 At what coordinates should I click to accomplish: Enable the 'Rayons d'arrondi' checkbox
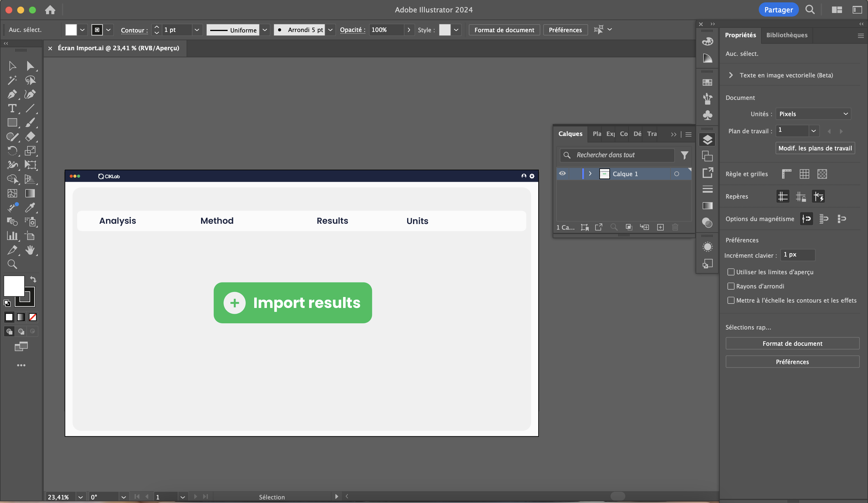(x=730, y=286)
